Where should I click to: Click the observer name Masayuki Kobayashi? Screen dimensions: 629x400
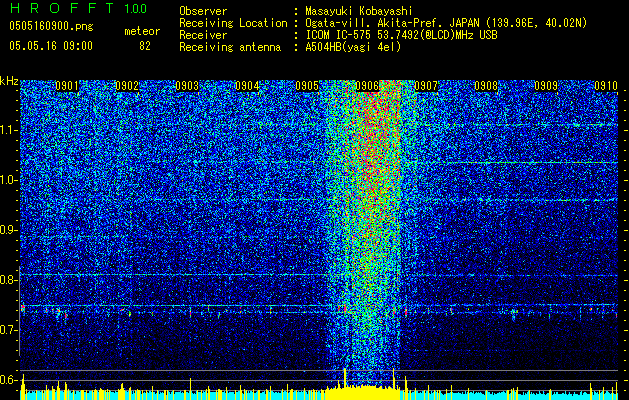point(359,12)
